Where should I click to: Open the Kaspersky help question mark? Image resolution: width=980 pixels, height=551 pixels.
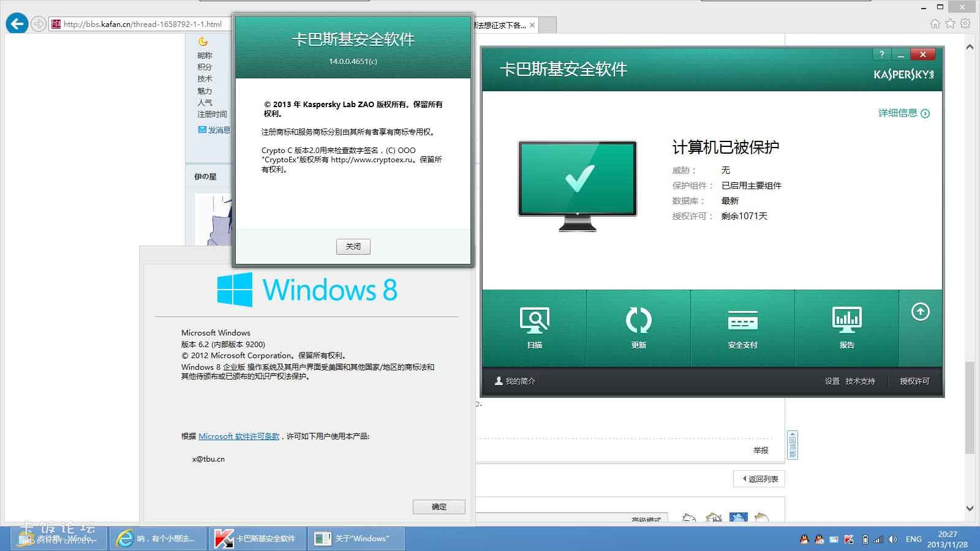[x=881, y=54]
